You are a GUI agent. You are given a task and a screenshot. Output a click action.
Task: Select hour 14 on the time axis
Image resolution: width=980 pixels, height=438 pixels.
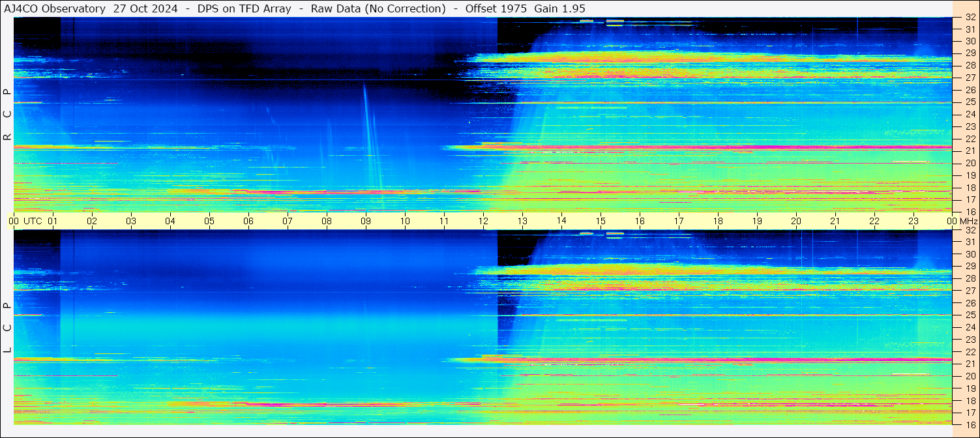(561, 221)
